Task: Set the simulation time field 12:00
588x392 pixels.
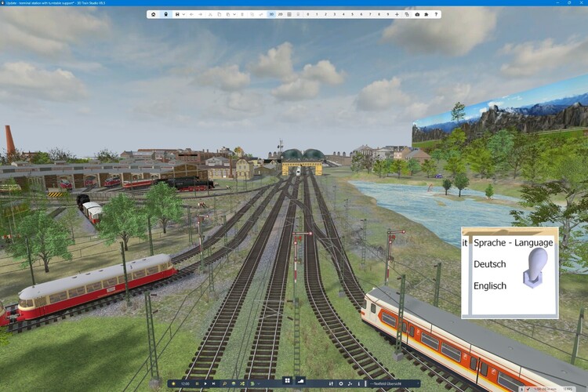Action: 185,383
